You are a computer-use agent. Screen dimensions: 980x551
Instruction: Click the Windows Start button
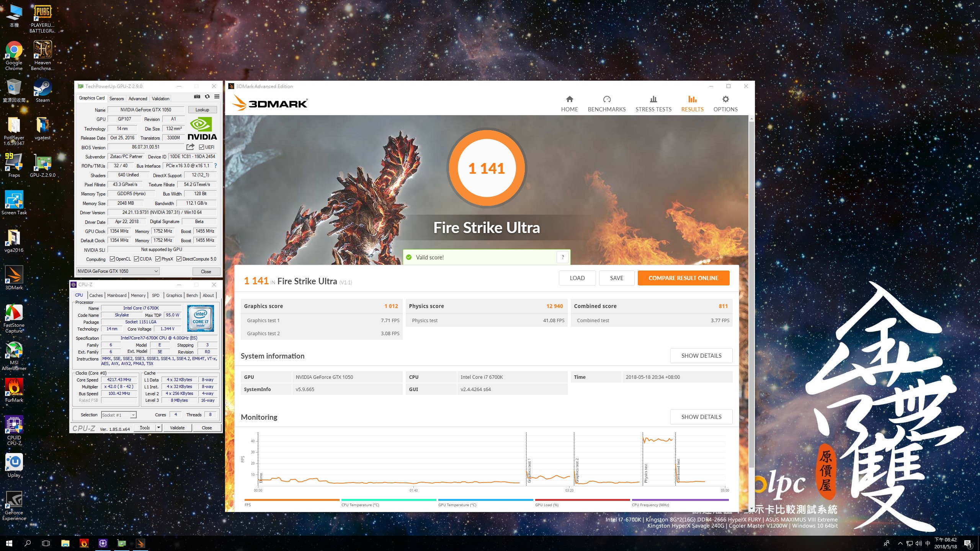pyautogui.click(x=9, y=543)
